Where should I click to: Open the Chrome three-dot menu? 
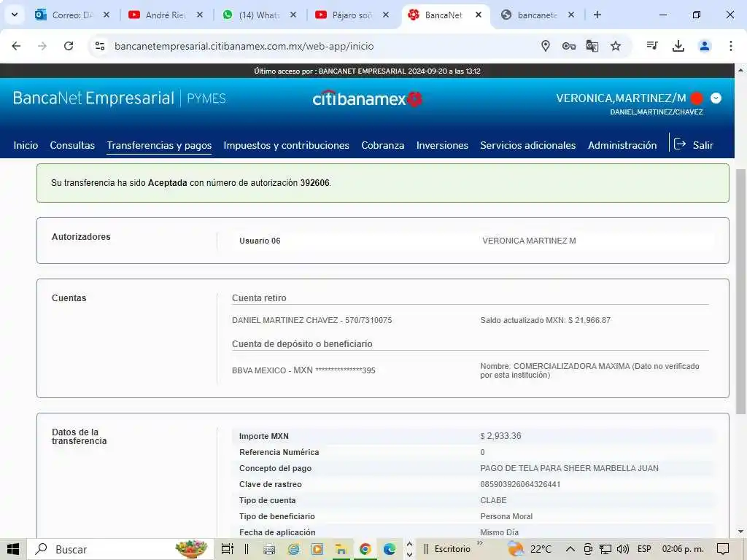pos(730,46)
